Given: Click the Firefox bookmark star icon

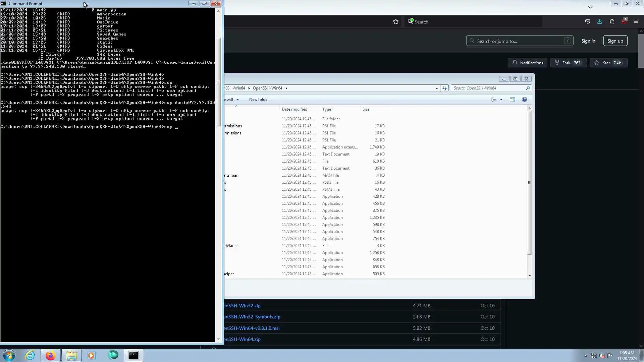Looking at the screenshot, I should pyautogui.click(x=396, y=22).
